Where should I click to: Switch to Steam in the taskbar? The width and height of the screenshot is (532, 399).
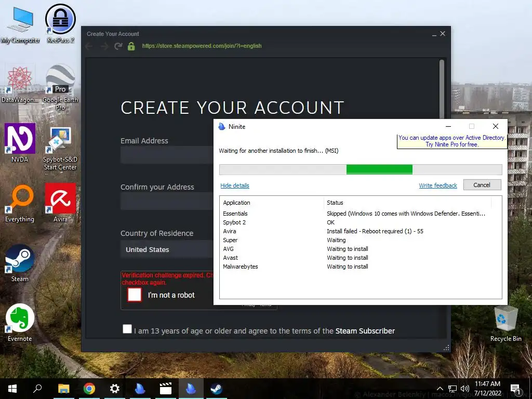tap(216, 389)
